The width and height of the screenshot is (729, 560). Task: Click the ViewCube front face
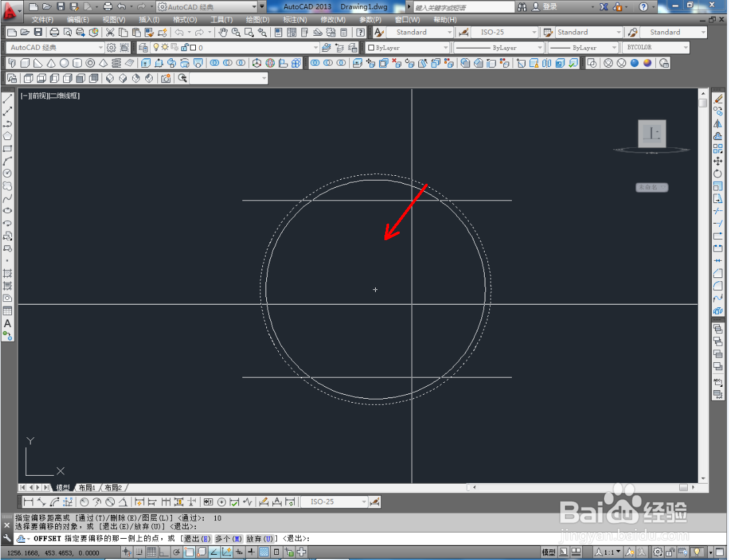coord(652,133)
